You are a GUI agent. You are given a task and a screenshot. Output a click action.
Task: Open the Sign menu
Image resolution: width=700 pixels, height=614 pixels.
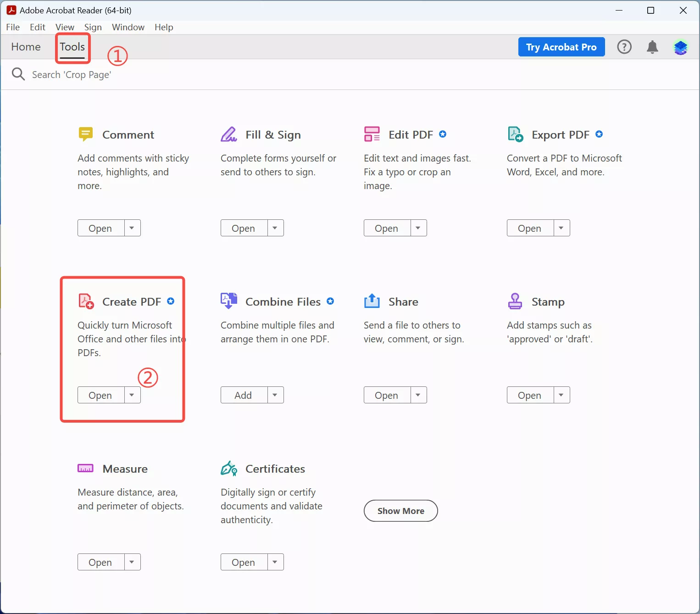(93, 27)
